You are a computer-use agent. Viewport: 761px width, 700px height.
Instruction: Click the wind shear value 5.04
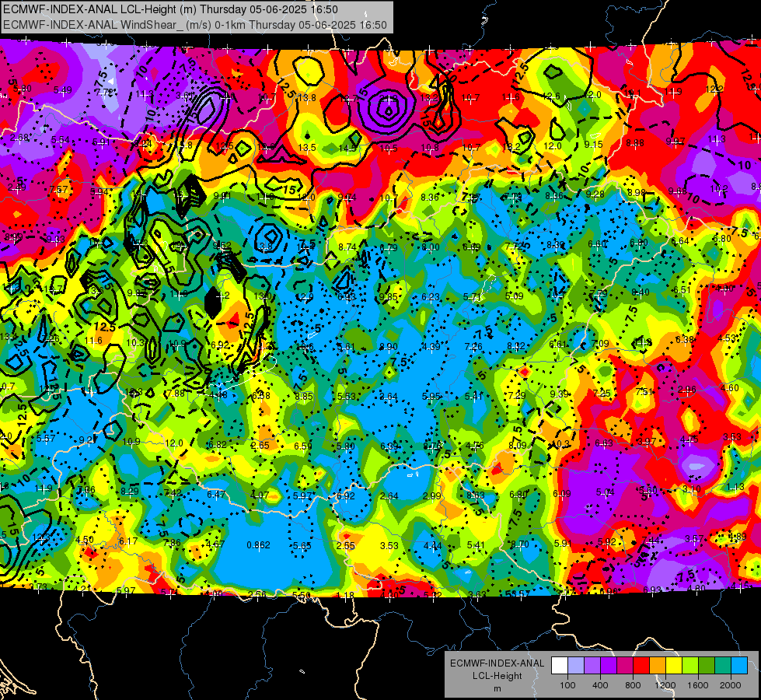coord(605,492)
